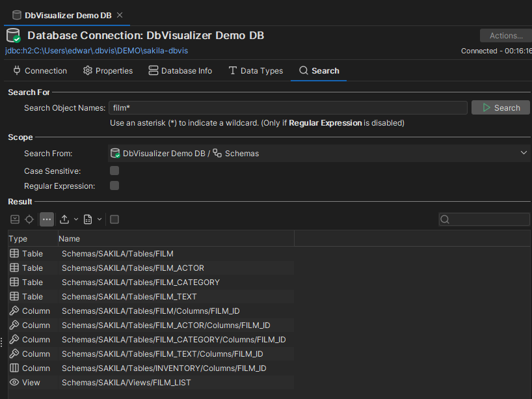Open the dropdown arrow next to export icon
The width and height of the screenshot is (532, 399).
pyautogui.click(x=76, y=219)
